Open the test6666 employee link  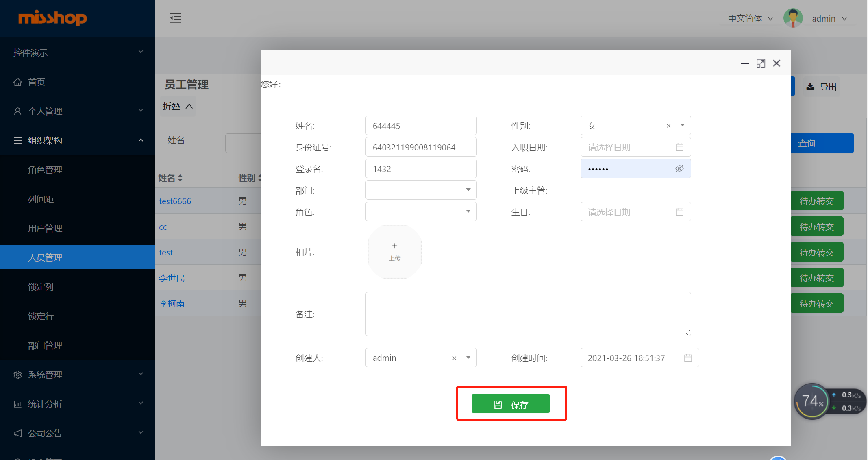point(175,201)
